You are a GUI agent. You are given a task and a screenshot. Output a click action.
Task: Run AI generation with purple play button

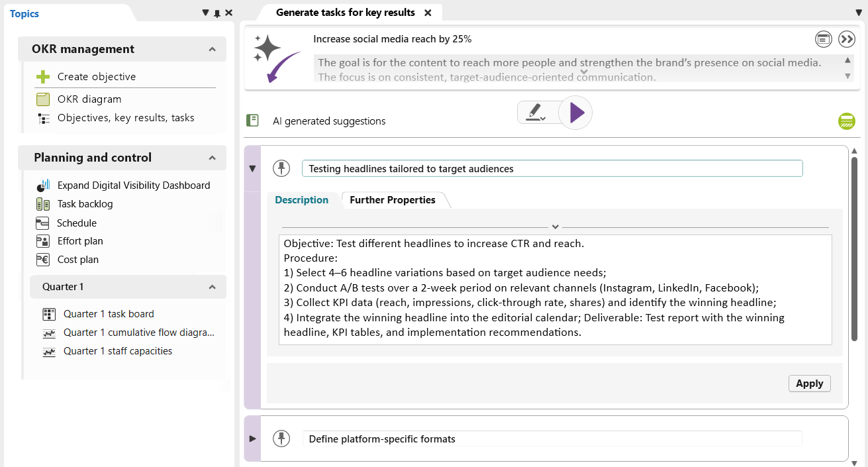pos(575,113)
